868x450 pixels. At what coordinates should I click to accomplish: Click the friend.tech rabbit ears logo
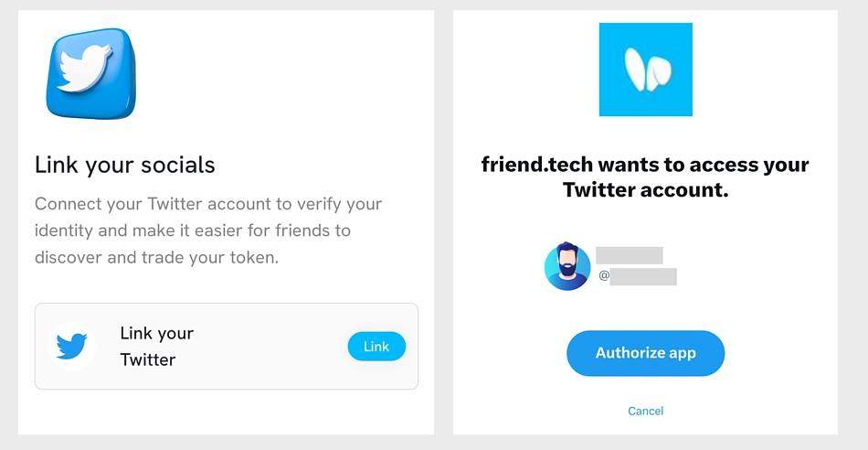coord(645,70)
